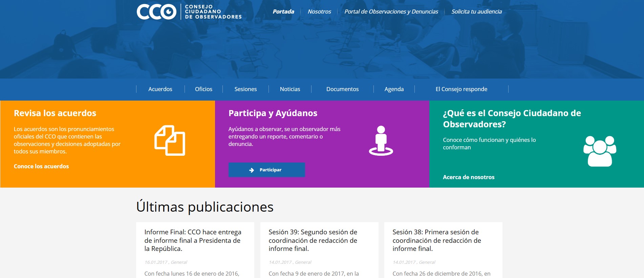Click the CCO eye logo
This screenshot has width=644, height=278.
click(157, 12)
